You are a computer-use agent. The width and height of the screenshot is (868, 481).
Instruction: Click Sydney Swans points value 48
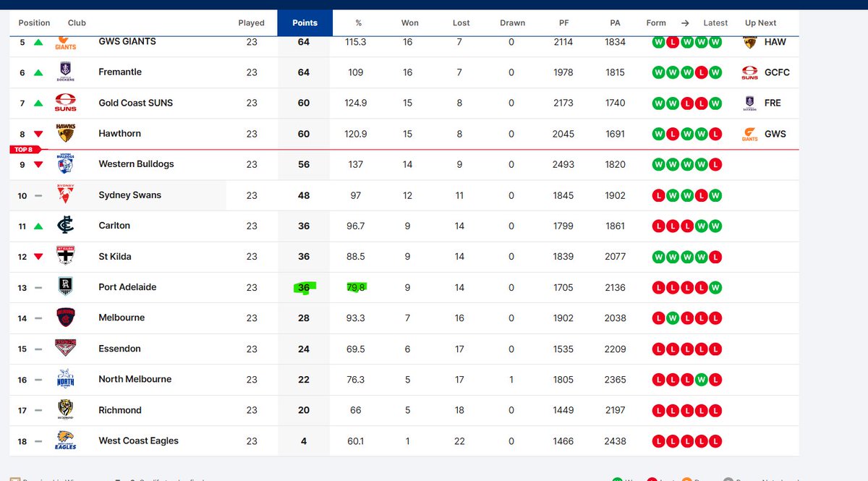[304, 195]
